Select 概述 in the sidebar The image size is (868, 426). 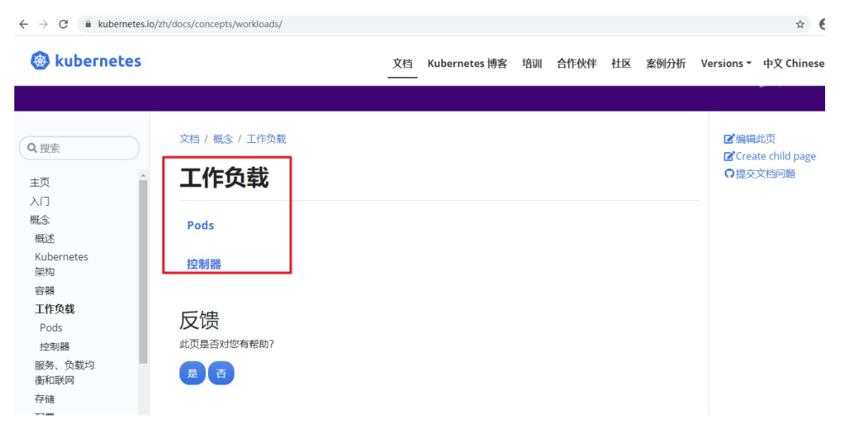pyautogui.click(x=45, y=238)
